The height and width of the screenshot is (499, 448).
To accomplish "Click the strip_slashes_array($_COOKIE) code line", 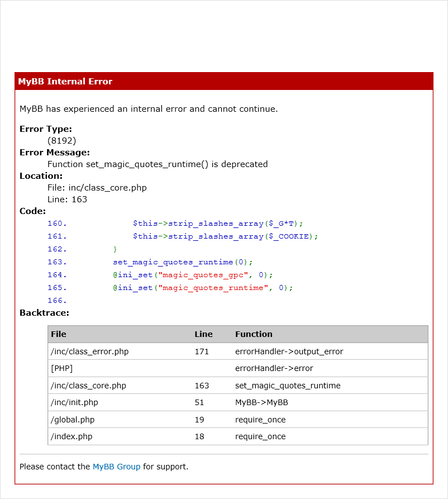I will (x=225, y=236).
